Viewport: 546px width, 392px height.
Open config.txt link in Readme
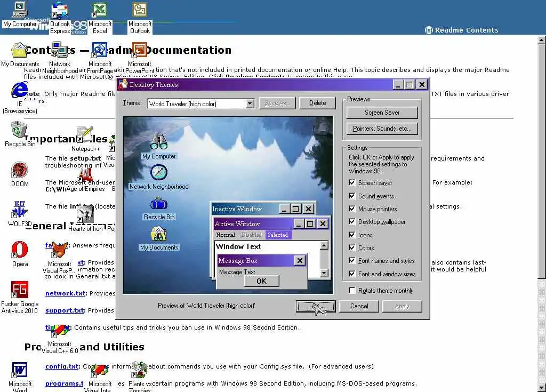(62, 366)
